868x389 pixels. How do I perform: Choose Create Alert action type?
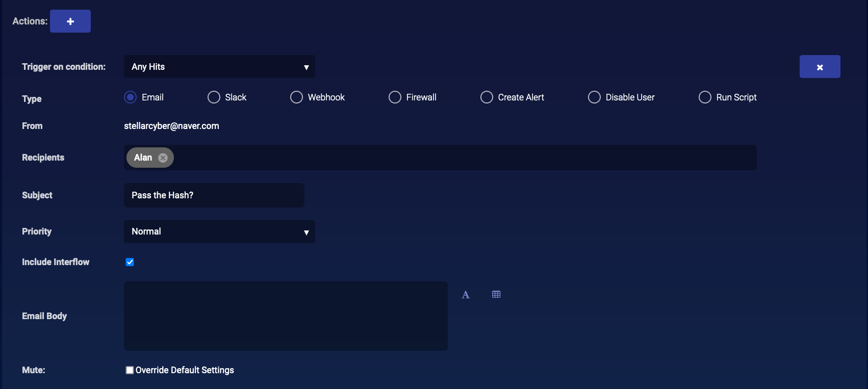tap(487, 97)
